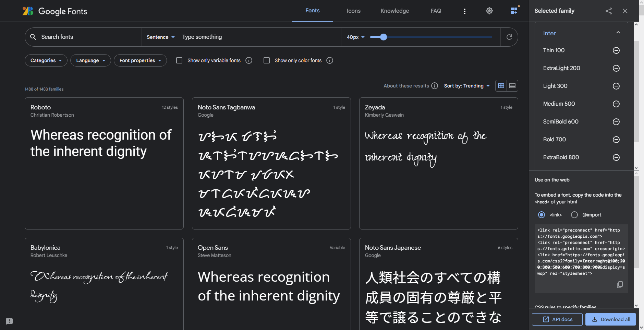Open the Fonts tab
644x330 pixels.
tap(313, 11)
